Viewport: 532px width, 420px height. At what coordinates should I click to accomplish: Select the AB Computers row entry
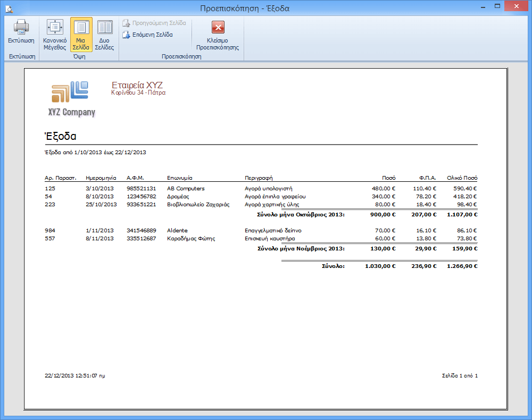(x=186, y=188)
